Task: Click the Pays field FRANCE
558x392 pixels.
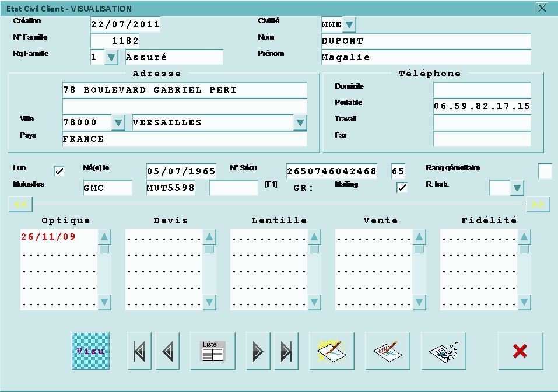Action: (185, 139)
